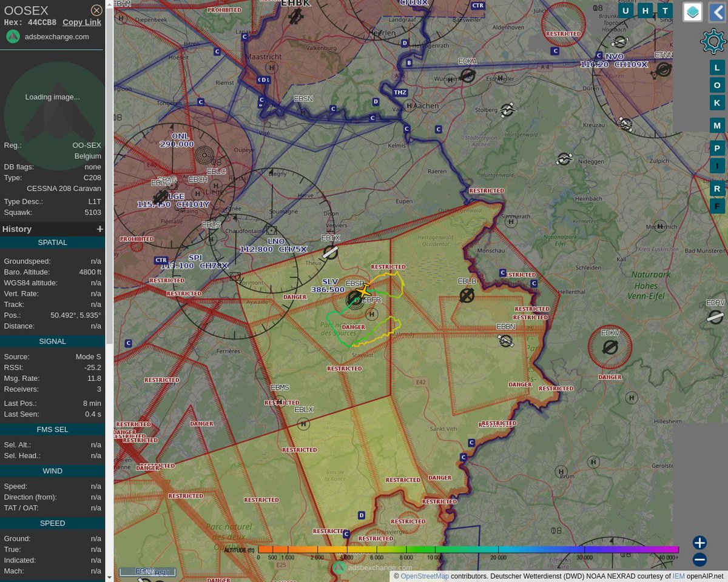Toggle the L option button

[x=717, y=67]
